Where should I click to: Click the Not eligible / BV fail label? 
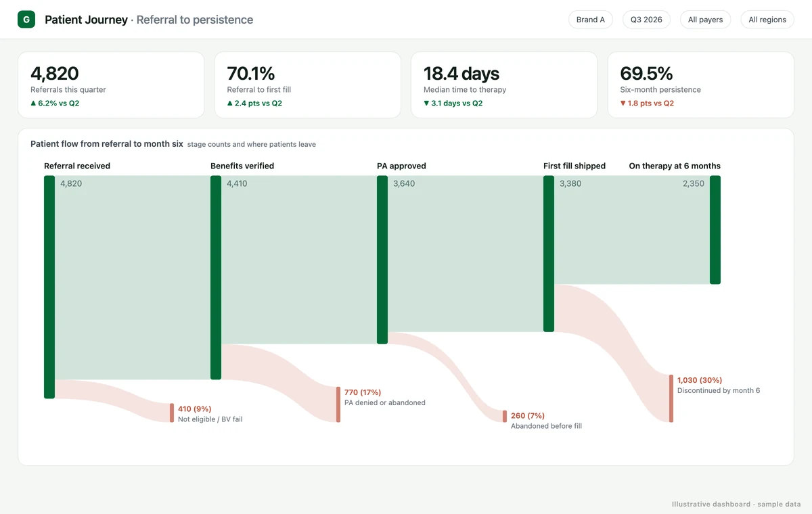tap(210, 419)
